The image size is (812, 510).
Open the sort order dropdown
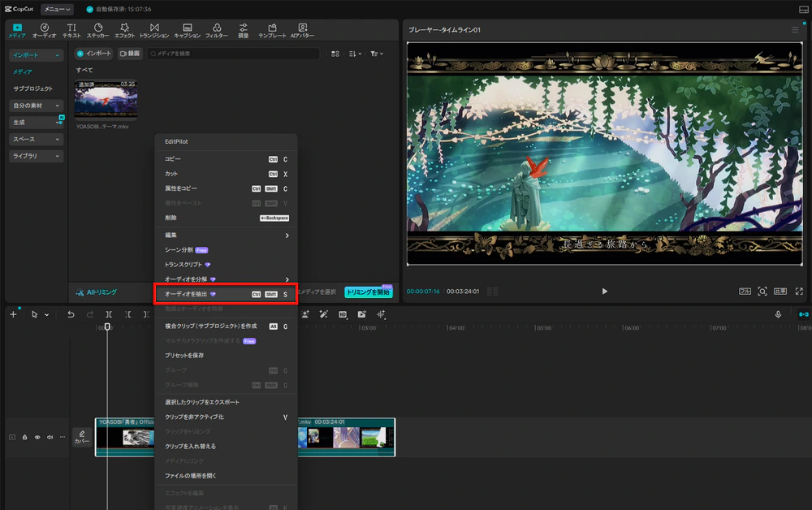[355, 54]
